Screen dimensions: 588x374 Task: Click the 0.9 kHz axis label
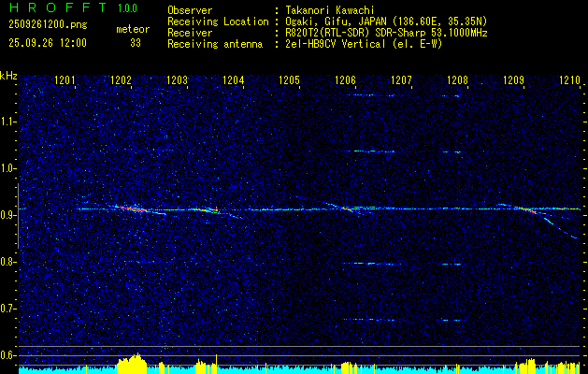tap(7, 215)
